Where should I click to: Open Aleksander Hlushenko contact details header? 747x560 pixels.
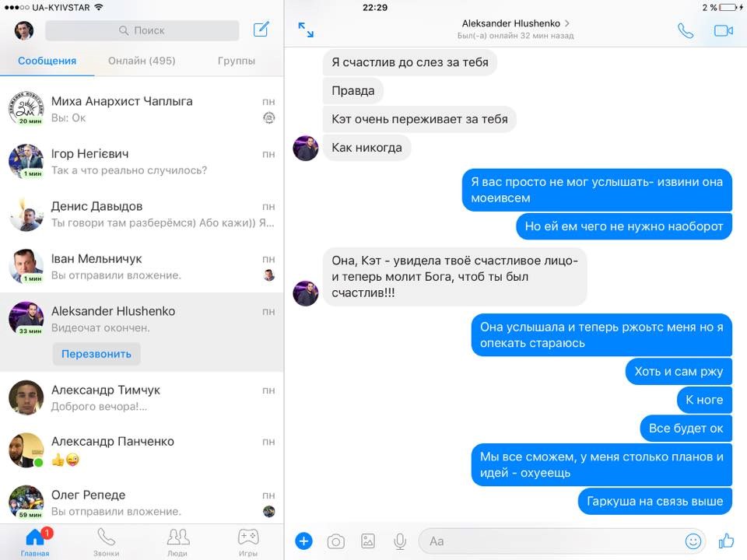pos(515,24)
